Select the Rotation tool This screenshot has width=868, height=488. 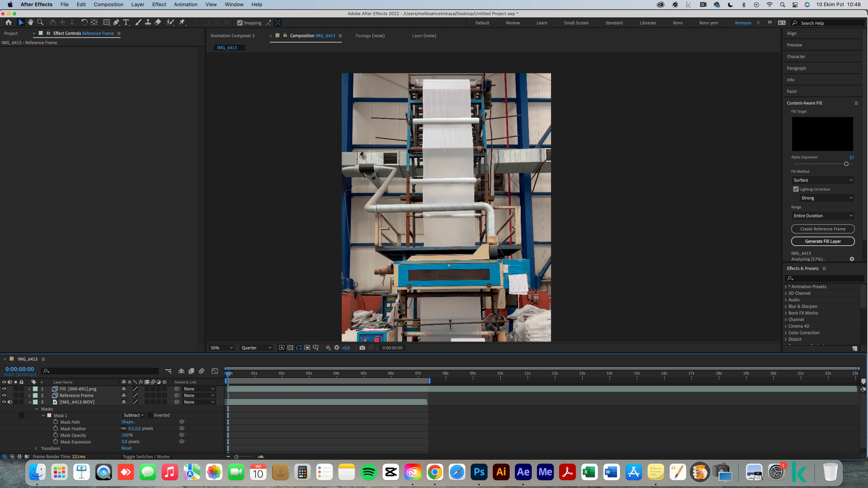[84, 23]
